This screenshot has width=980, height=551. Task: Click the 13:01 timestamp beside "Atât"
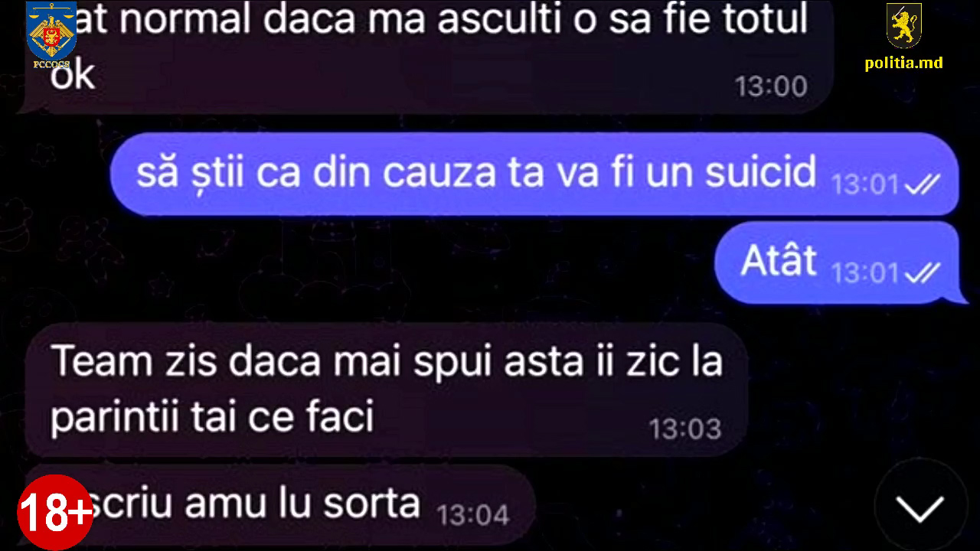pyautogui.click(x=865, y=273)
